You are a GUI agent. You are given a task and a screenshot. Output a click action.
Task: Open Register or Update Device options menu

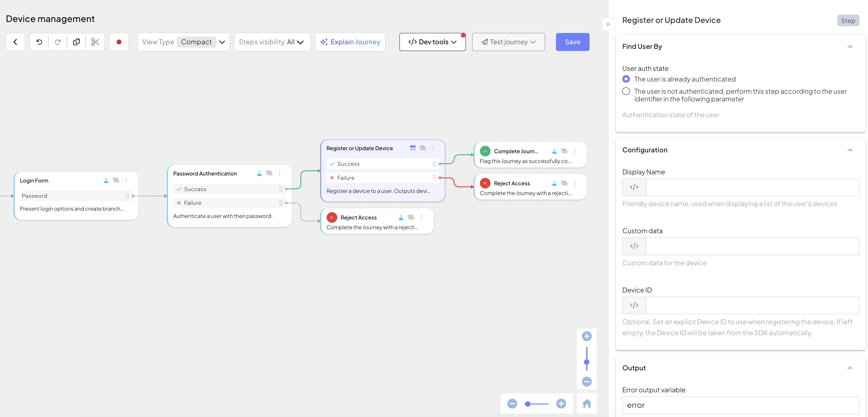point(433,148)
